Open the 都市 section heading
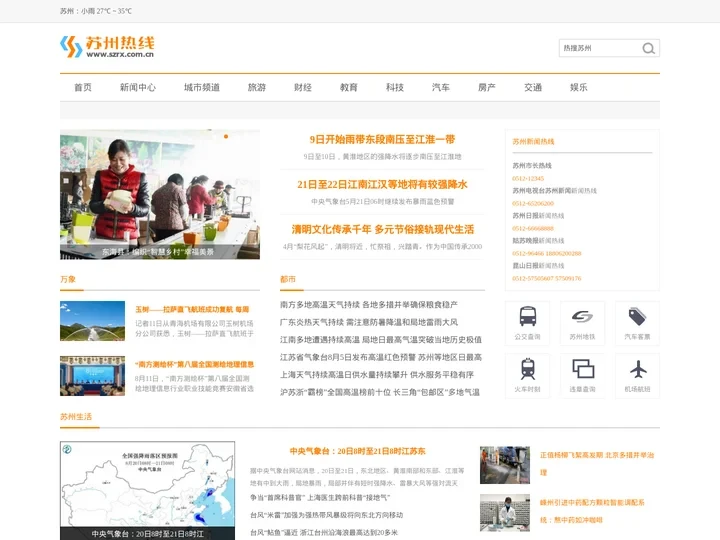 [x=288, y=279]
